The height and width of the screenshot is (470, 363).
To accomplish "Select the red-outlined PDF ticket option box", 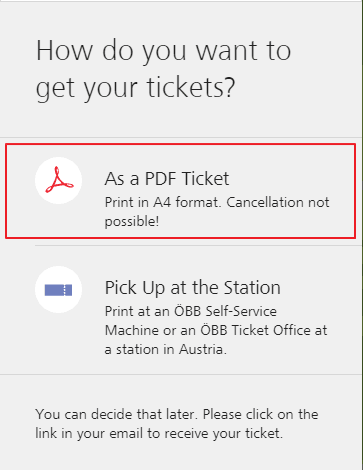I will point(181,191).
